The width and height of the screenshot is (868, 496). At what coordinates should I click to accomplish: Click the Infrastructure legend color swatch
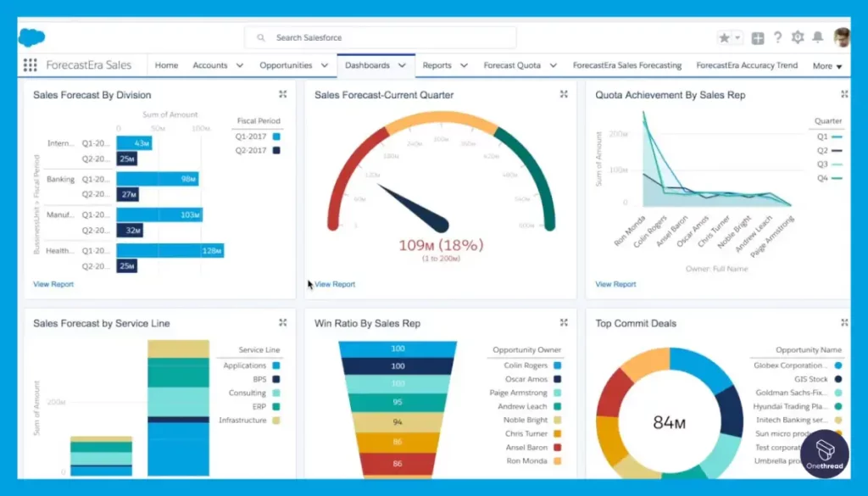pyautogui.click(x=276, y=421)
